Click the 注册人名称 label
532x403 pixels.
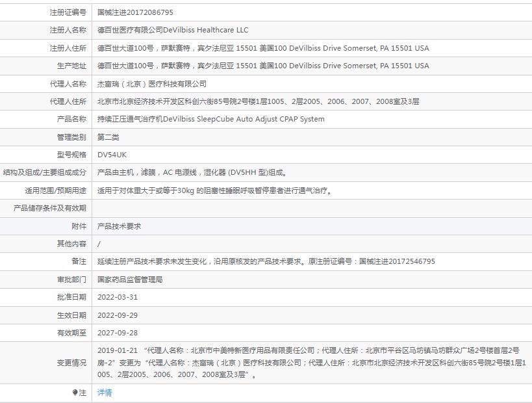coord(68,30)
